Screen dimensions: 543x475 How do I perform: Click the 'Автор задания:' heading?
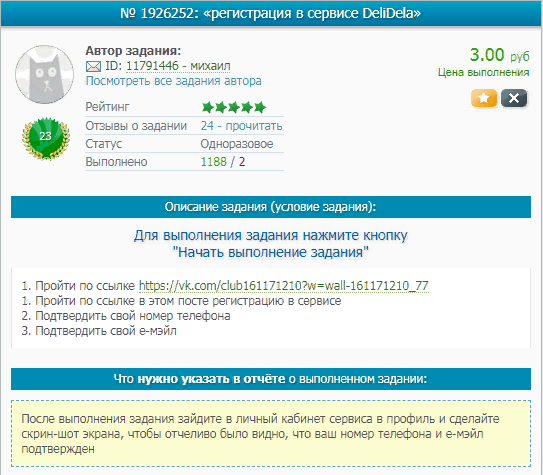point(133,51)
